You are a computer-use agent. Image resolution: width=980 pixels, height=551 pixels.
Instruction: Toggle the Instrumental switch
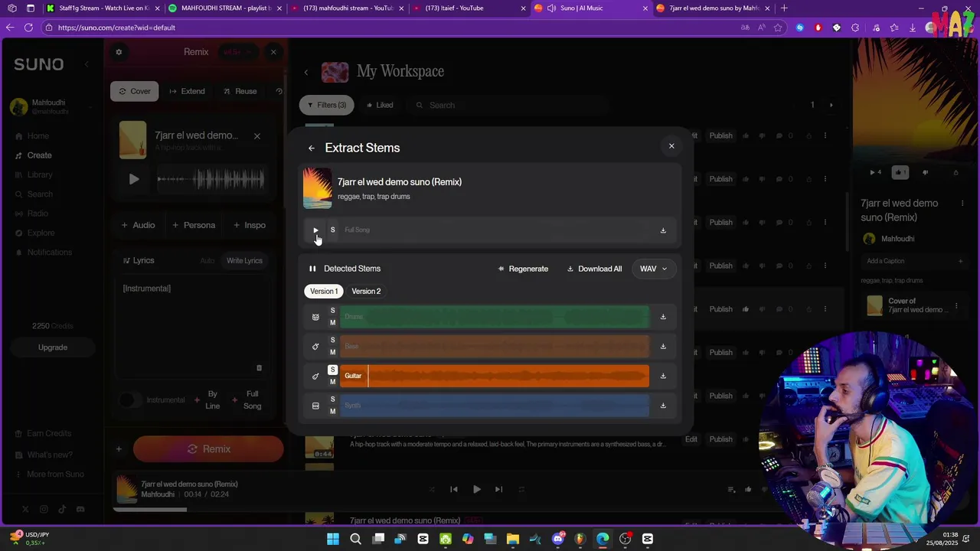(130, 400)
